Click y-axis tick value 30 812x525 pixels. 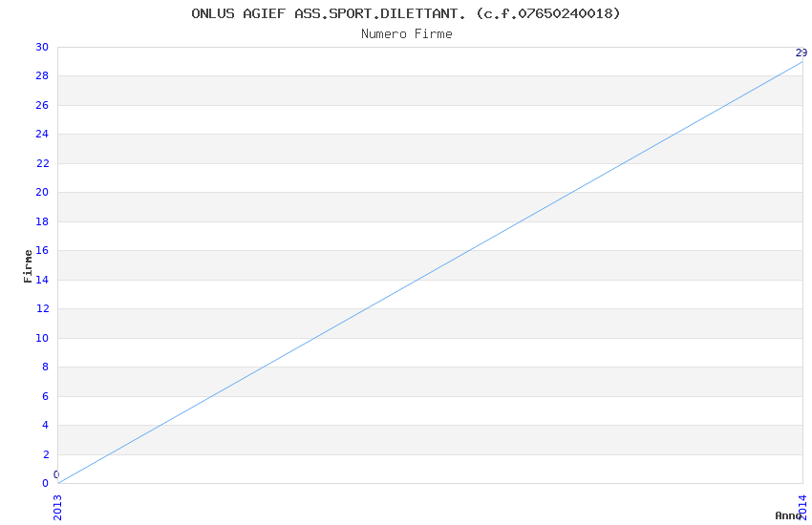(42, 47)
